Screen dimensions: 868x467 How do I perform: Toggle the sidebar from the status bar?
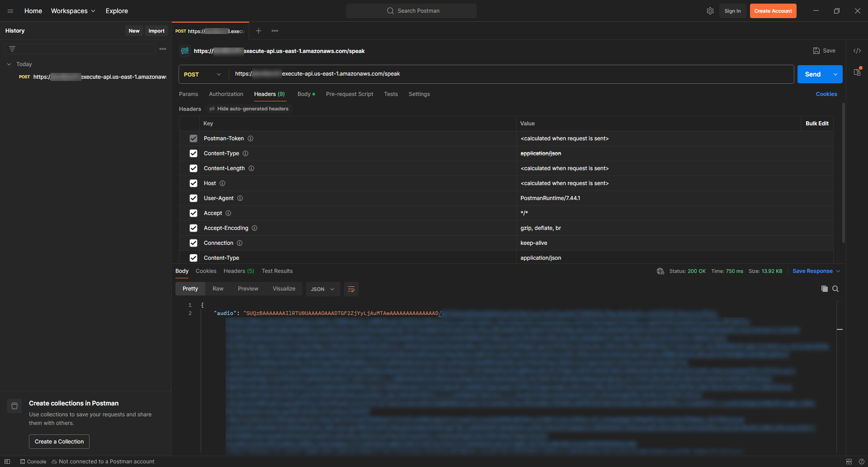[7, 462]
